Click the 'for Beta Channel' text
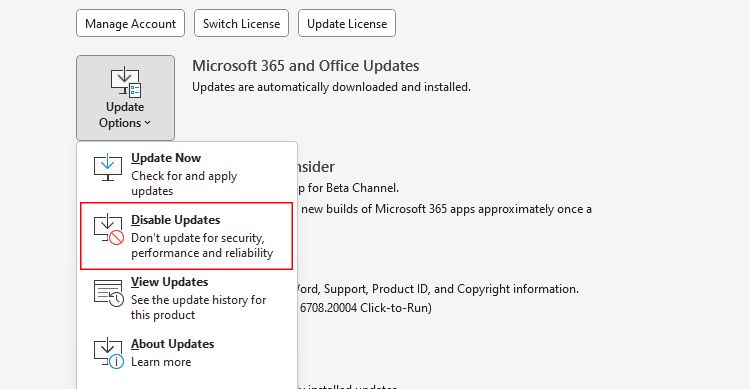This screenshot has width=750, height=389. (353, 188)
